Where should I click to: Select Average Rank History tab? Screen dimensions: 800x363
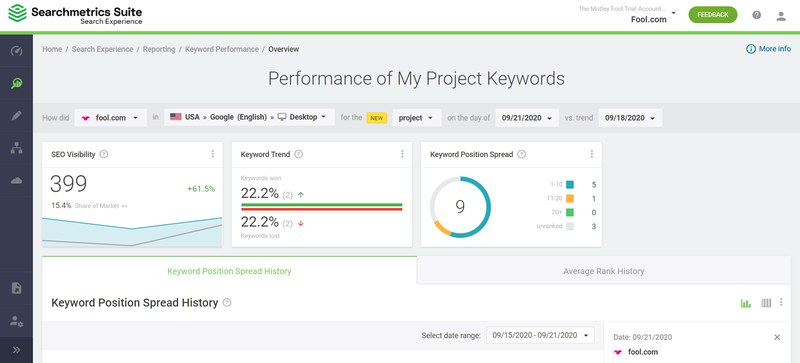pyautogui.click(x=604, y=271)
